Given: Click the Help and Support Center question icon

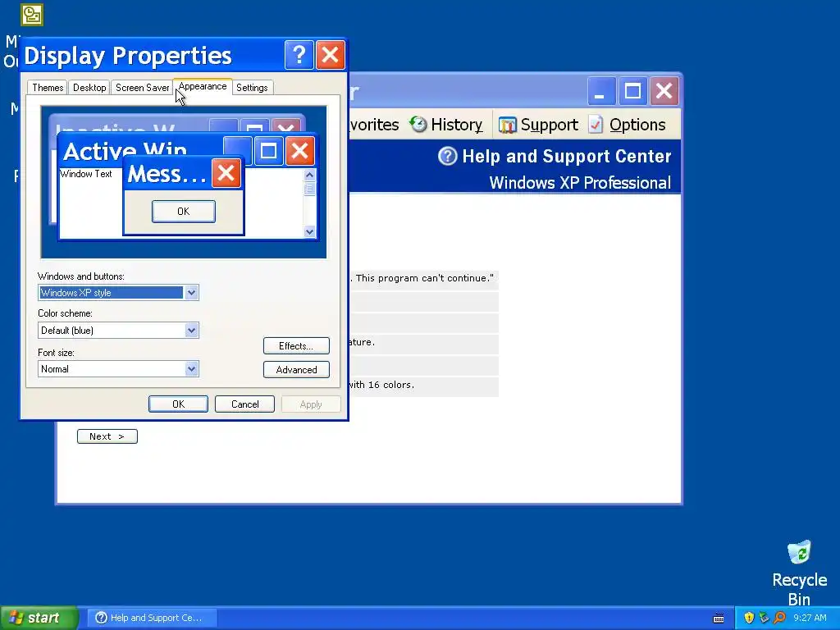Looking at the screenshot, I should pyautogui.click(x=447, y=156).
